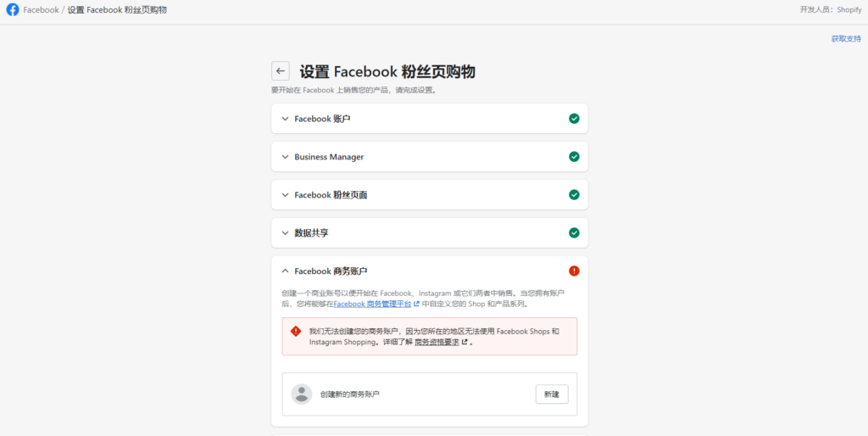The width and height of the screenshot is (868, 436).
Task: Click the 获取支持 support link
Action: click(x=846, y=39)
